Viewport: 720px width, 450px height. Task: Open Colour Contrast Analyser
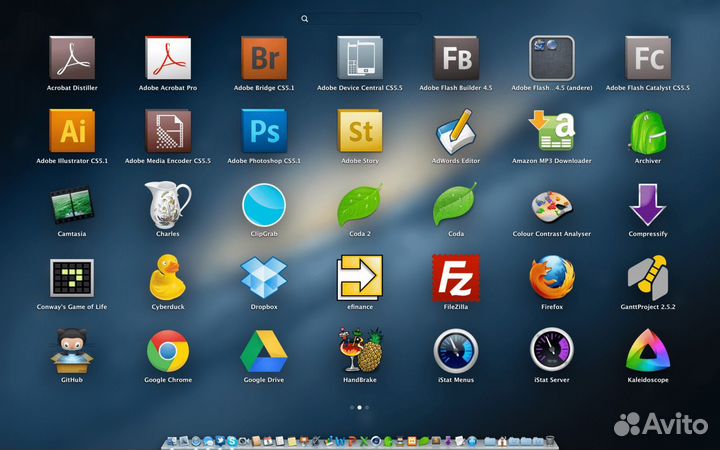[x=552, y=207]
